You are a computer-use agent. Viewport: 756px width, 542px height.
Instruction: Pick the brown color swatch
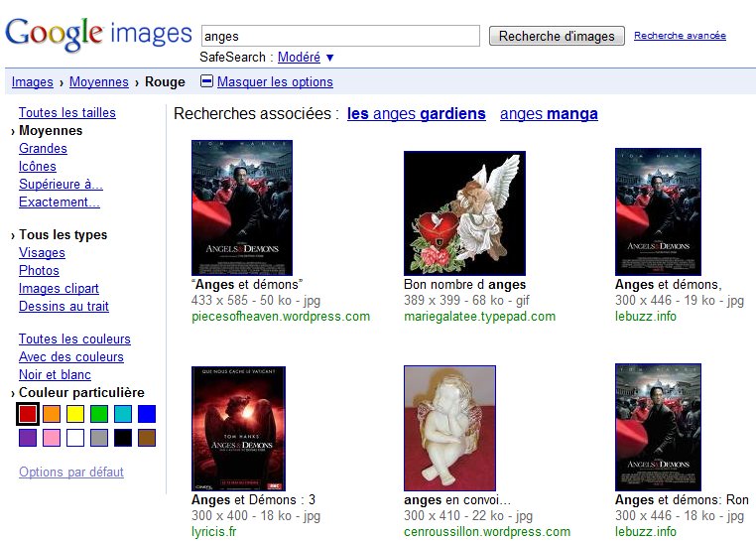point(147,438)
